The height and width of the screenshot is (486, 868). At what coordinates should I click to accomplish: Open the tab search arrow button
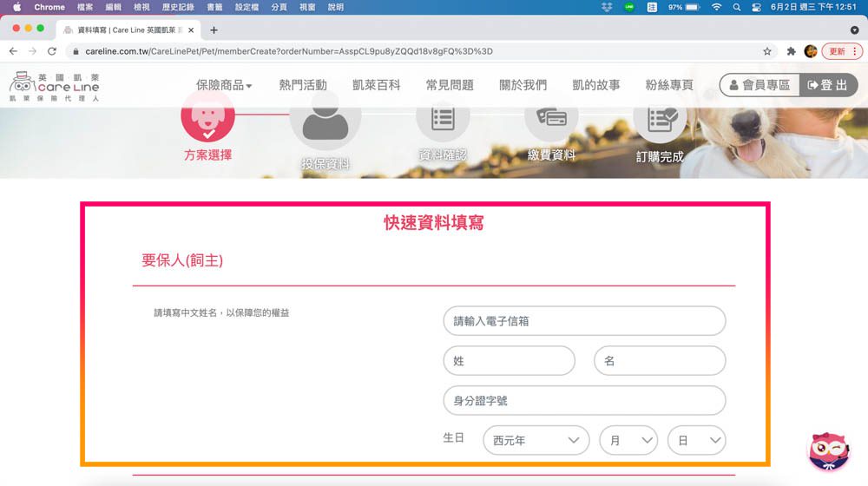click(x=854, y=30)
